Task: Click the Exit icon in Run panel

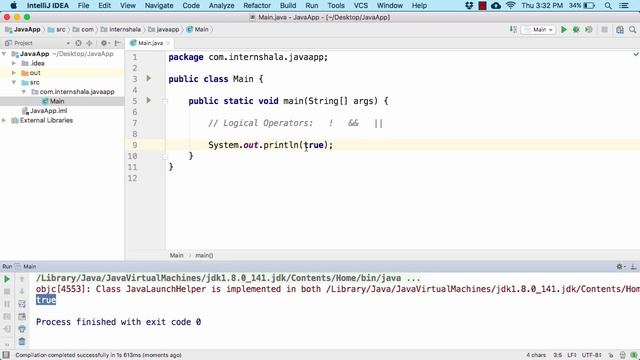Action: 7,329
